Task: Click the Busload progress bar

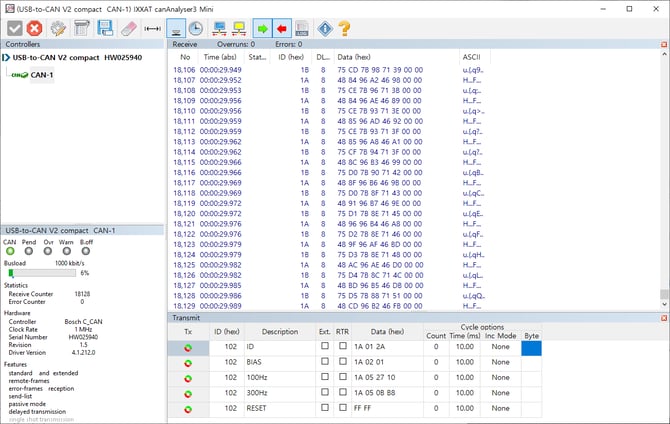Action: point(40,273)
